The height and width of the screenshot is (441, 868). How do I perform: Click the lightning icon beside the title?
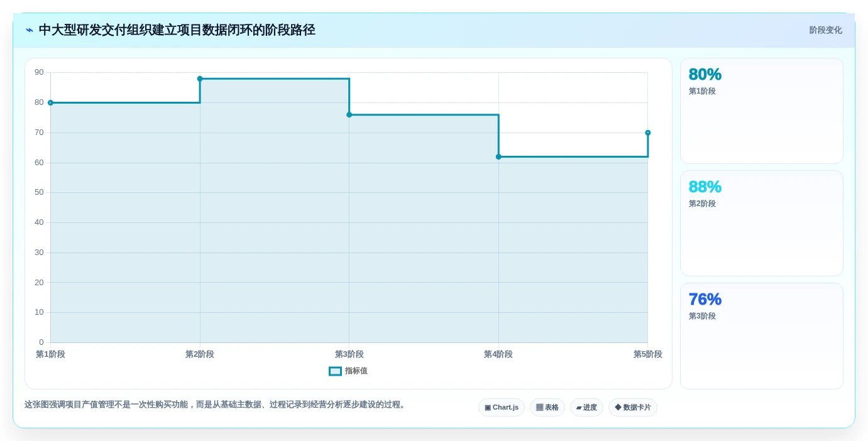coord(30,30)
